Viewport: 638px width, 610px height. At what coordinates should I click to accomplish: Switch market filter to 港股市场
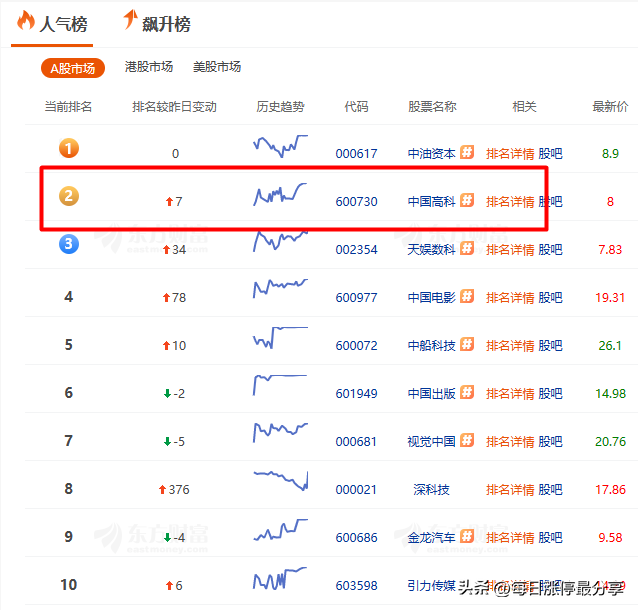(149, 67)
